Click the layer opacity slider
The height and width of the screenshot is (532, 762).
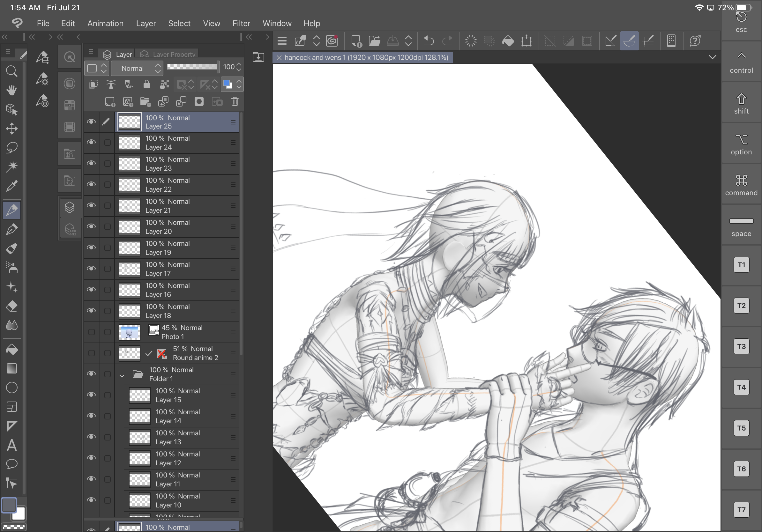(x=192, y=67)
